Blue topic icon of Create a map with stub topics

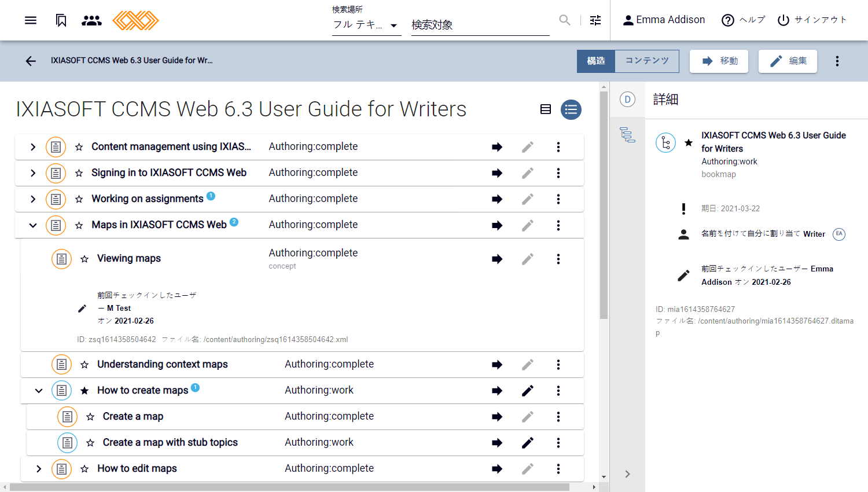(67, 443)
